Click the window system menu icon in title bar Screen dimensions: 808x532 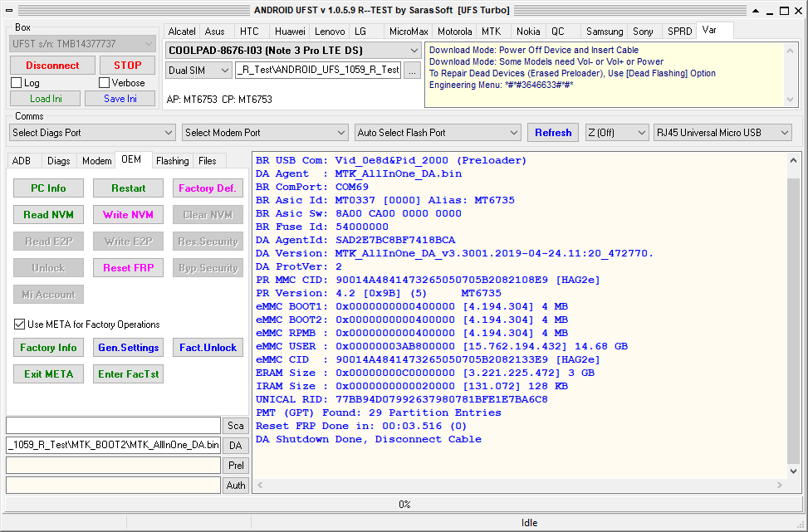pos(9,10)
